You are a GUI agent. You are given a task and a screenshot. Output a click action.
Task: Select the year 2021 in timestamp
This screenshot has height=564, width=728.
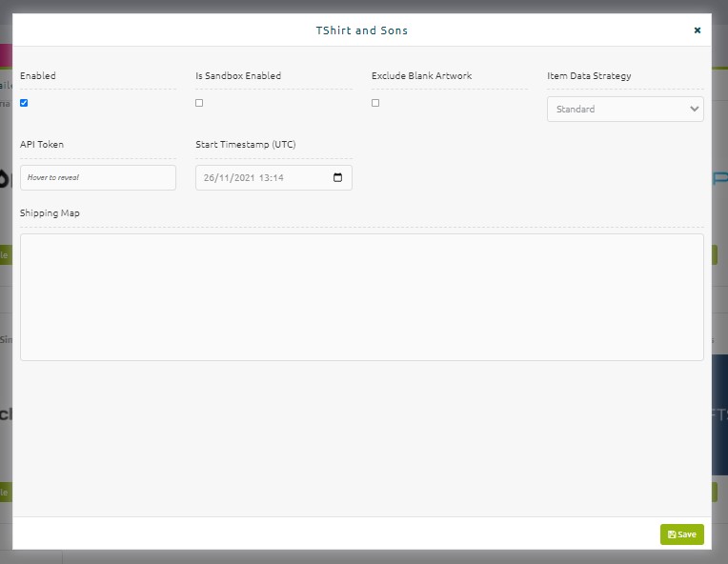pyautogui.click(x=244, y=178)
